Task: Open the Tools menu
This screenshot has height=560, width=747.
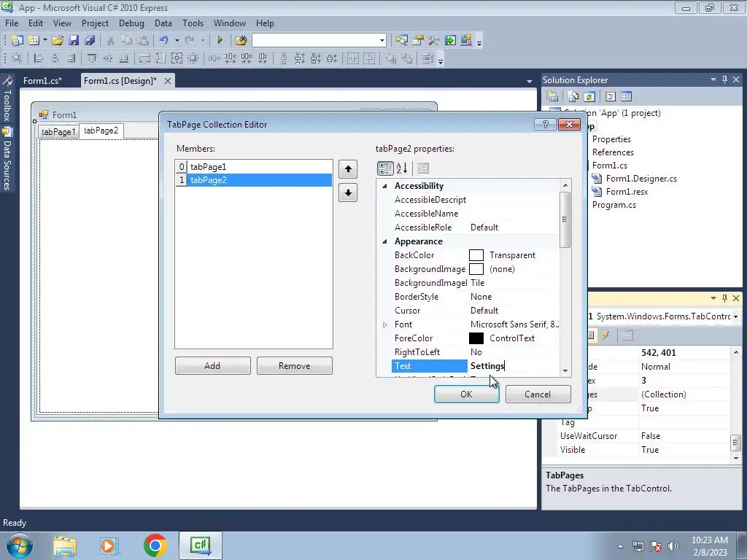Action: 193,23
